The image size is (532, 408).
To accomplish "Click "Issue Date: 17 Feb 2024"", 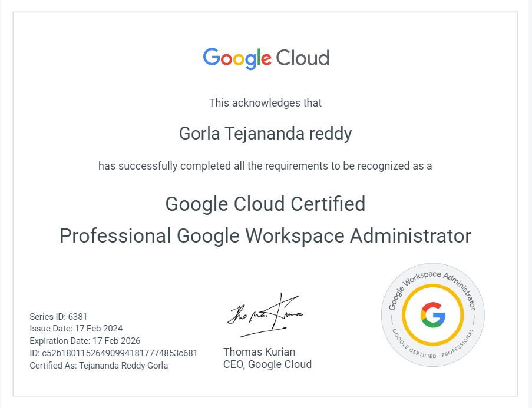I will (x=76, y=329).
